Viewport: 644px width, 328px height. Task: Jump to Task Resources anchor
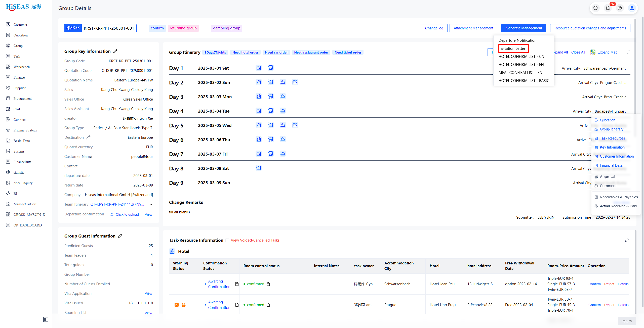pos(612,138)
